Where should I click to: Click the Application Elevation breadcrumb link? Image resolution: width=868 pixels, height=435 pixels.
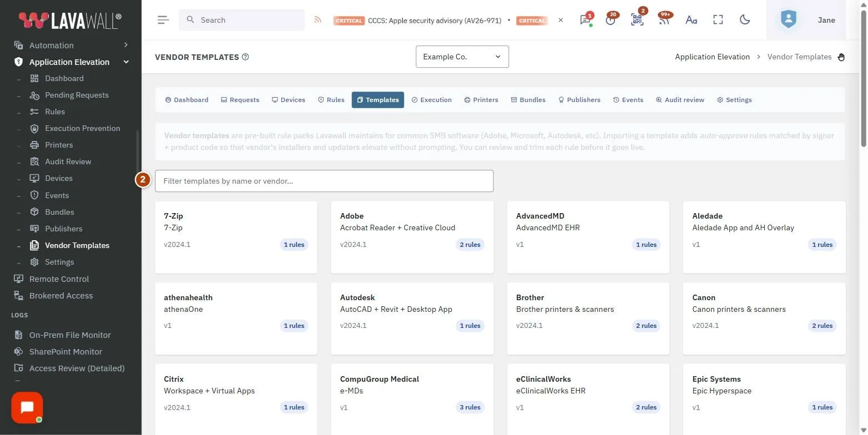pos(712,57)
